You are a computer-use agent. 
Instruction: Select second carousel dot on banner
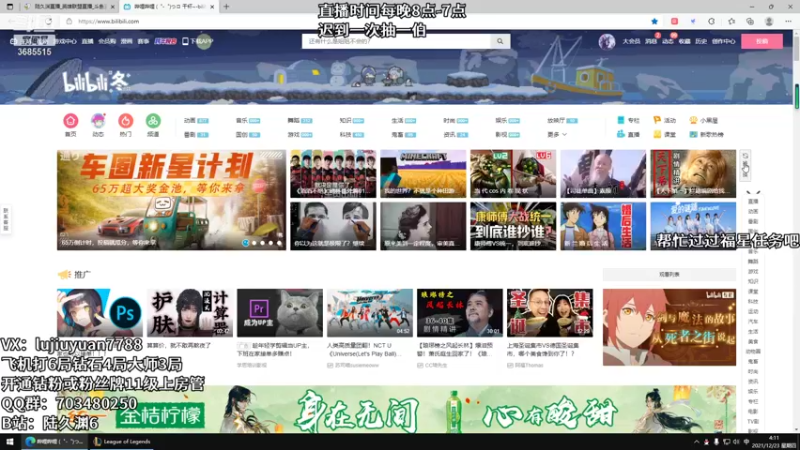pos(254,243)
